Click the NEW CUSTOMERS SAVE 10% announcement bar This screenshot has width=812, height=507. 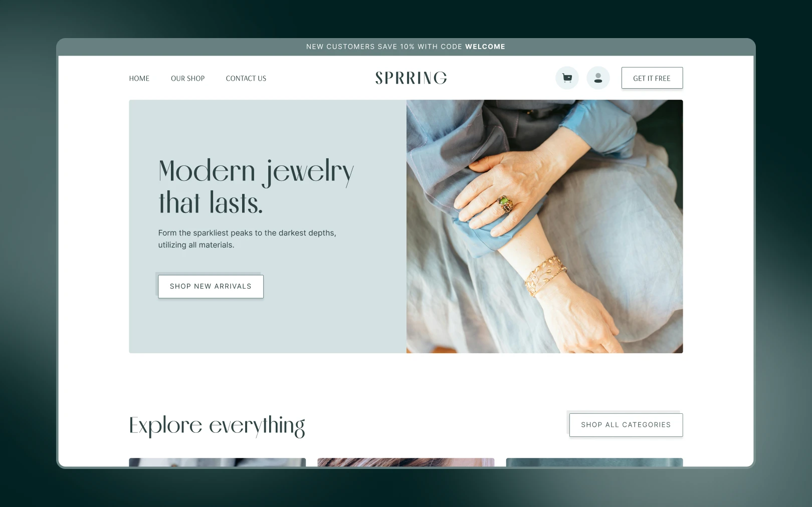point(406,47)
